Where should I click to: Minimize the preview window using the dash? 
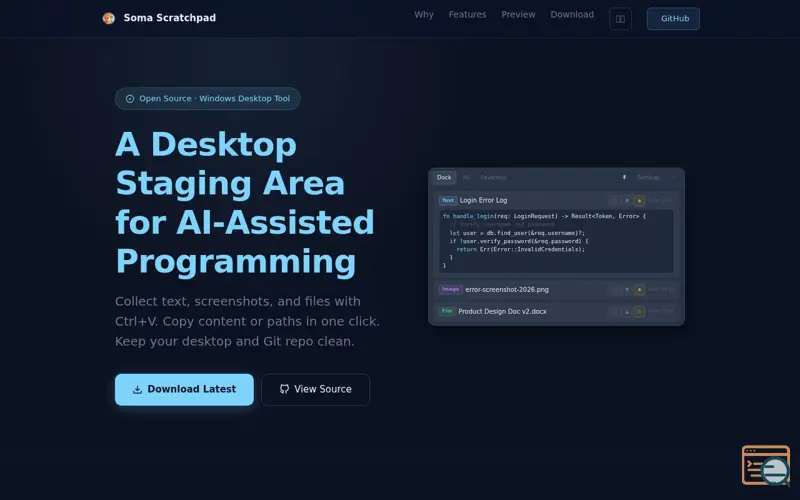(673, 178)
